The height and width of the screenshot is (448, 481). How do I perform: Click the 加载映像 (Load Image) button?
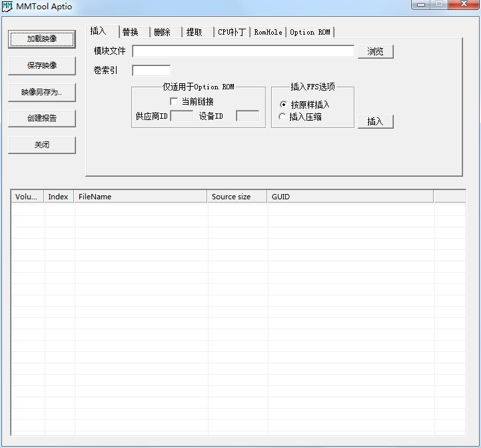(x=42, y=39)
